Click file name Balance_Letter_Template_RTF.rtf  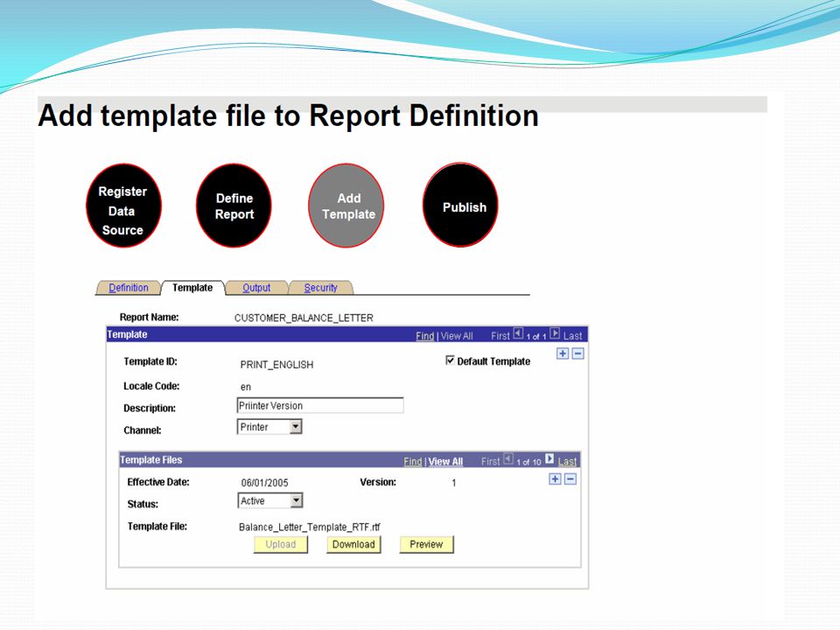click(310, 527)
